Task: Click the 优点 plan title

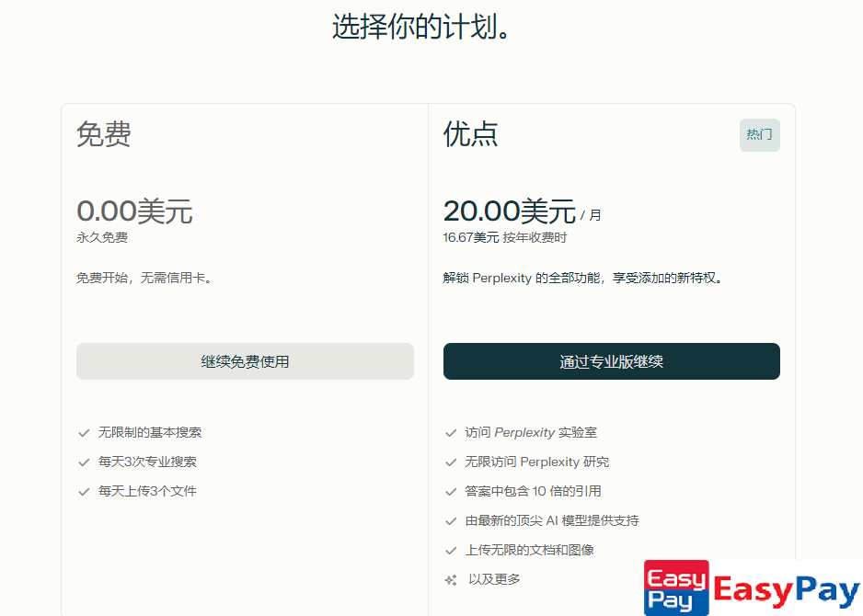Action: click(x=470, y=134)
